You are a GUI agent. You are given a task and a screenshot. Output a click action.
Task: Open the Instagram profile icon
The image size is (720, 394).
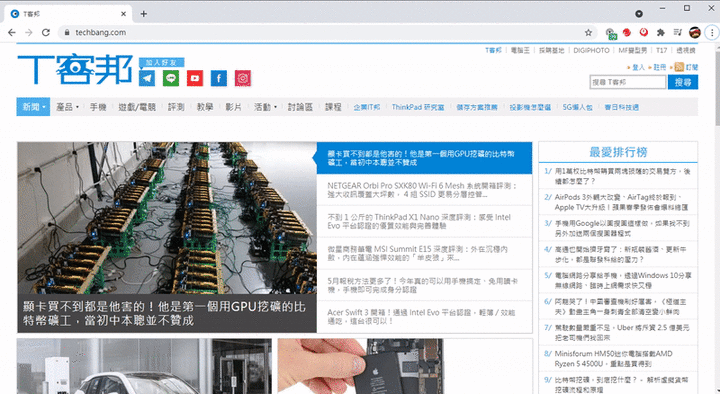(x=242, y=78)
